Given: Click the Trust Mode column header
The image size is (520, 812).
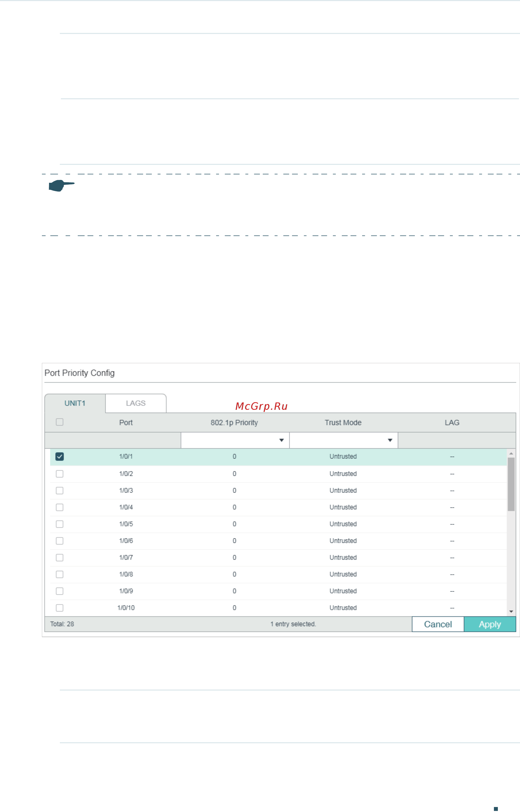Looking at the screenshot, I should tap(343, 422).
